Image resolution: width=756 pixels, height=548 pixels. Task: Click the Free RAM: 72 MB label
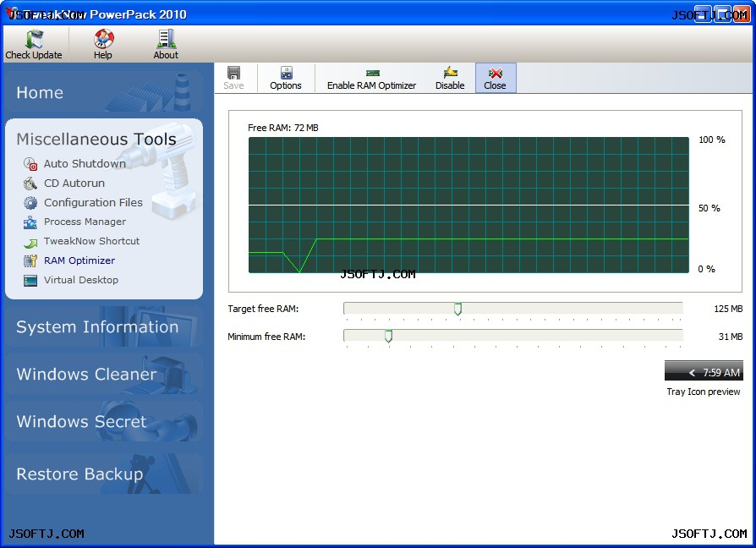[283, 128]
